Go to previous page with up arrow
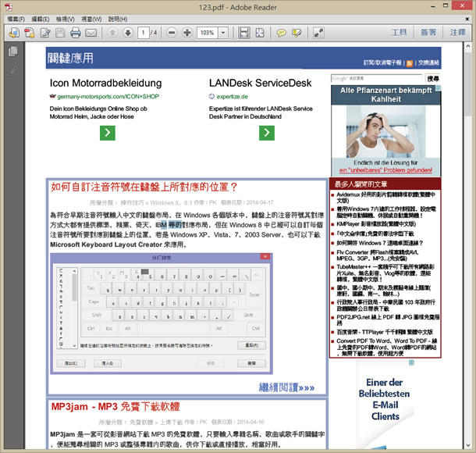The image size is (476, 453). (x=112, y=33)
